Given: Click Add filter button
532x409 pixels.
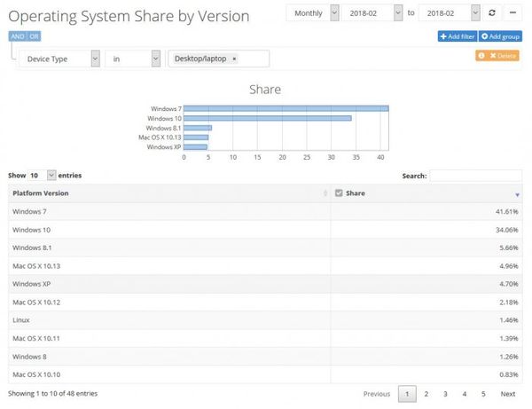Looking at the screenshot, I should point(457,36).
